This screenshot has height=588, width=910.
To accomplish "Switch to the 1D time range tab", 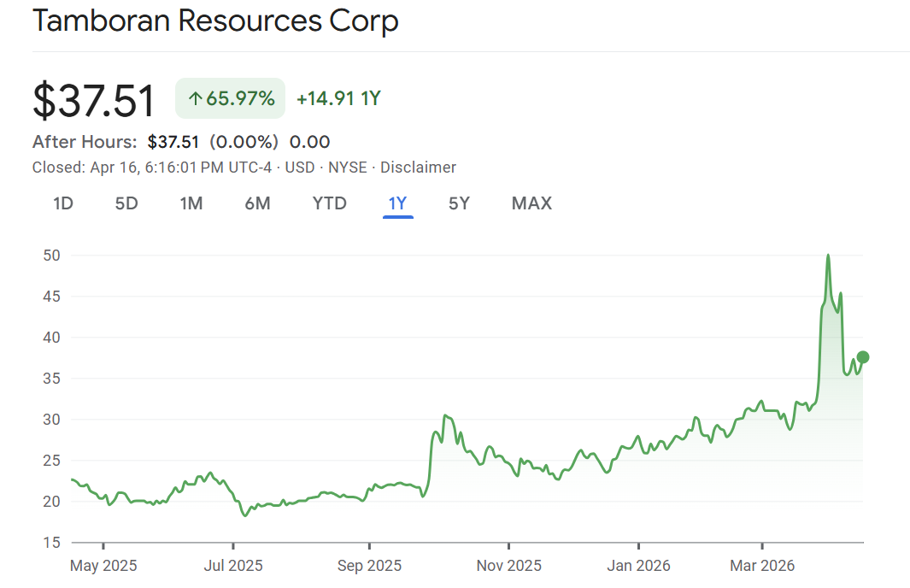I will coord(62,203).
